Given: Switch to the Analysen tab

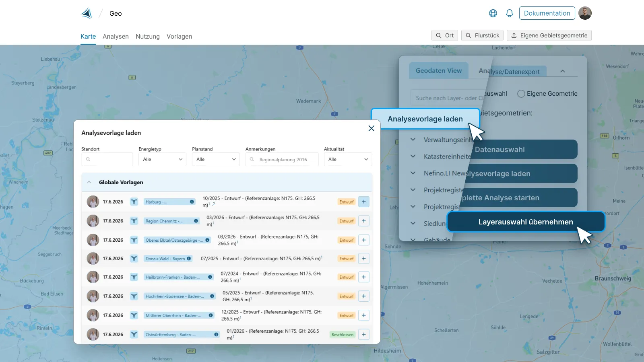Looking at the screenshot, I should (x=116, y=36).
